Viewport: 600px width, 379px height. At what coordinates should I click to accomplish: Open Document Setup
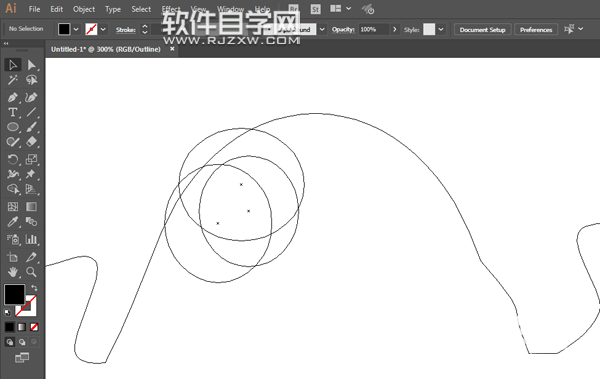(483, 29)
